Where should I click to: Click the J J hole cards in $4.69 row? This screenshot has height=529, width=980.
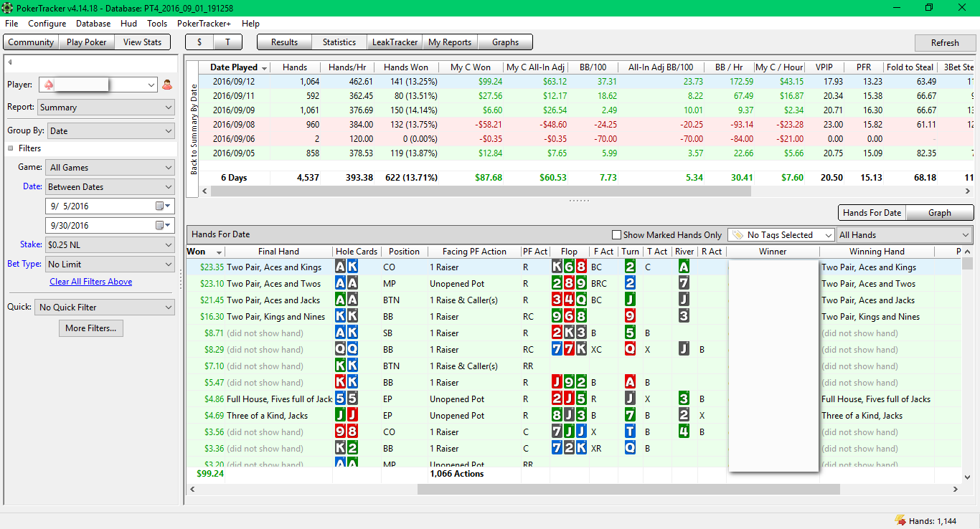click(x=347, y=415)
